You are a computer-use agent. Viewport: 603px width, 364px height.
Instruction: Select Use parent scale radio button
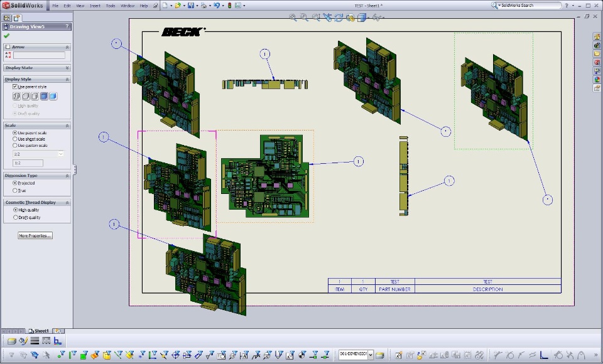(x=15, y=132)
